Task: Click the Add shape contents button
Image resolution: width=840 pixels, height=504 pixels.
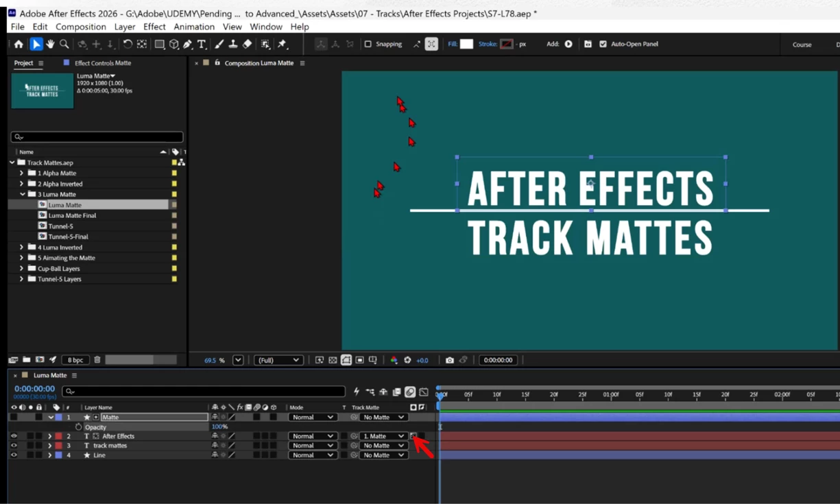Action: point(568,44)
